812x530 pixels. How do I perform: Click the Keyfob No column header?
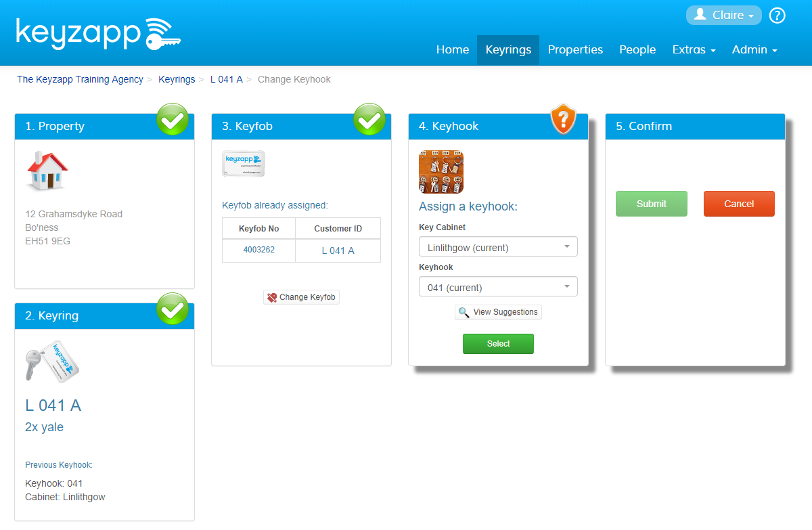coord(258,229)
